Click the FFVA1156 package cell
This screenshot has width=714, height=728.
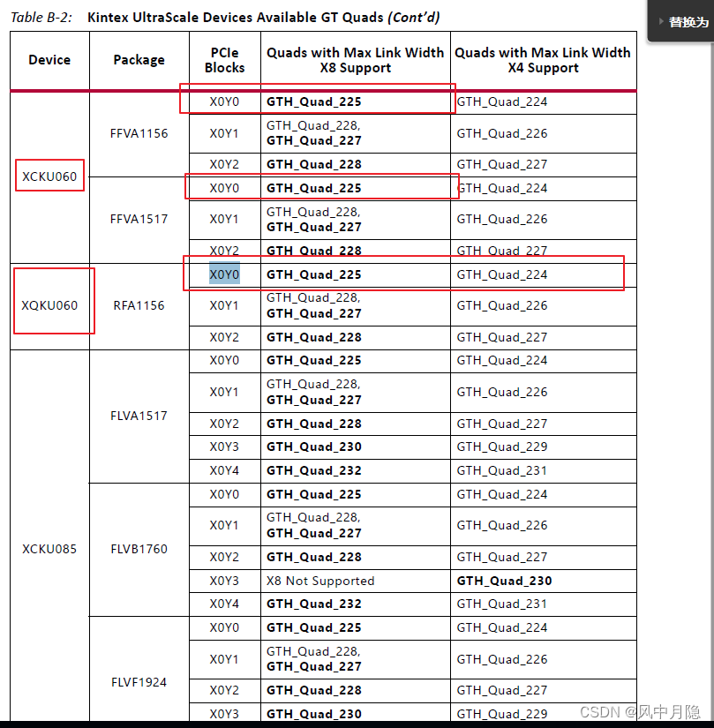coord(139,133)
